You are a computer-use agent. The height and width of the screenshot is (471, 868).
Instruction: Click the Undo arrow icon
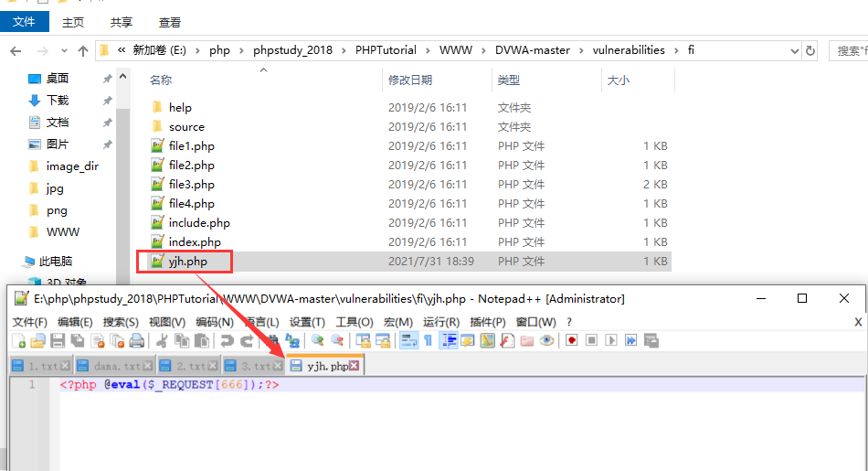point(227,341)
